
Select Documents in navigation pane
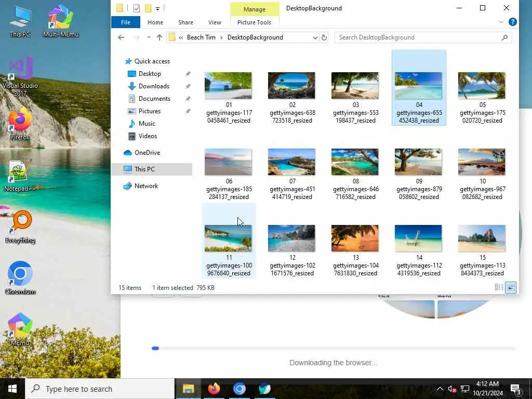[154, 99]
